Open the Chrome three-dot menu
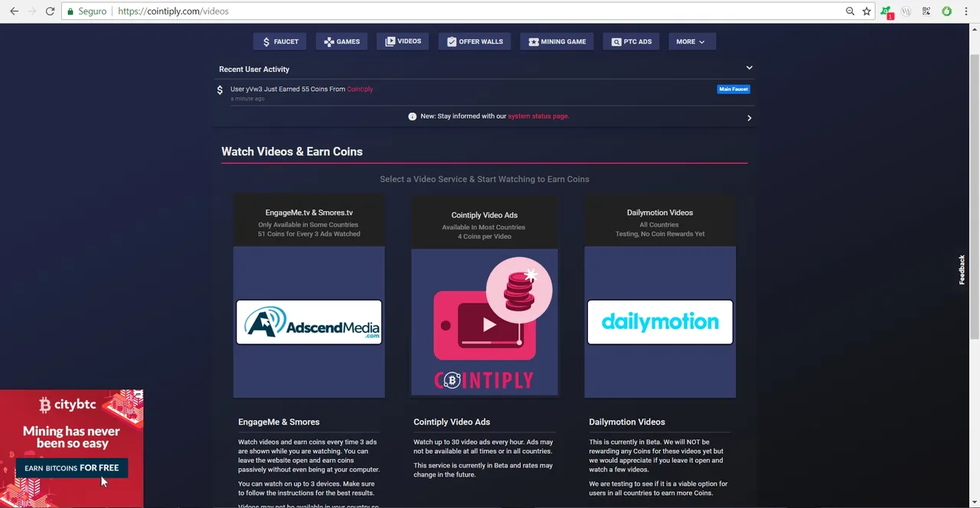The height and width of the screenshot is (508, 980). (966, 11)
